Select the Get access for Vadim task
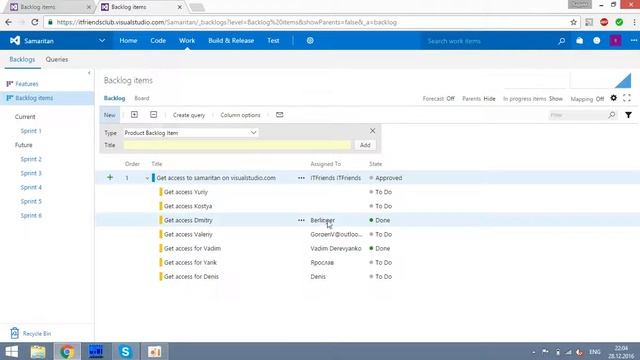The image size is (640, 360). coord(192,248)
